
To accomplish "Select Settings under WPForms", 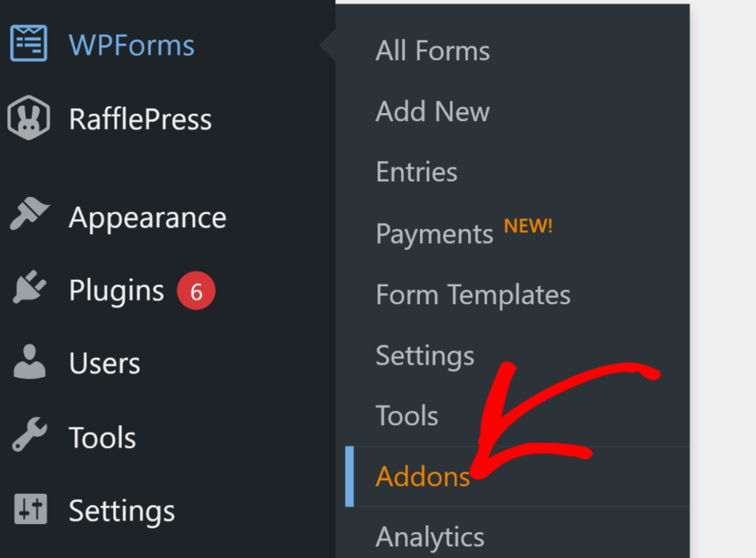I will [425, 355].
